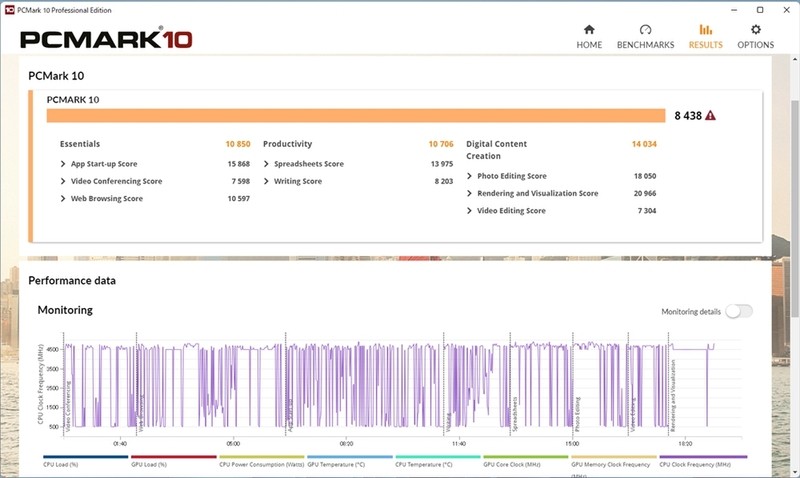Click the Productivity heading
This screenshot has height=478, width=800.
pos(287,144)
